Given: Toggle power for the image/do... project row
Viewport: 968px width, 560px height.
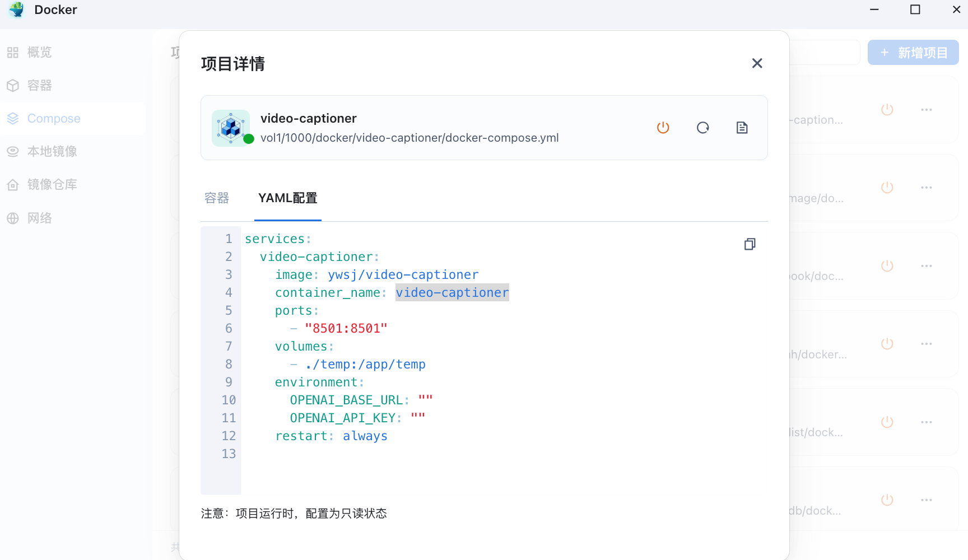Looking at the screenshot, I should click(x=887, y=188).
